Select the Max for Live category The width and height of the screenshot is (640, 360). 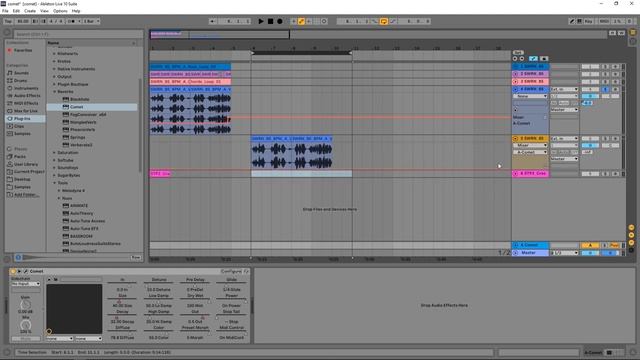pyautogui.click(x=26, y=111)
